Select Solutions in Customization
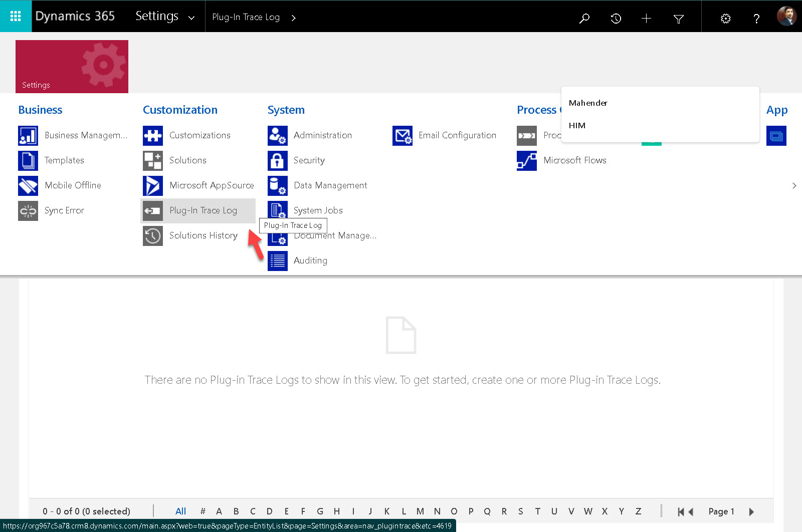802x532 pixels. (188, 160)
